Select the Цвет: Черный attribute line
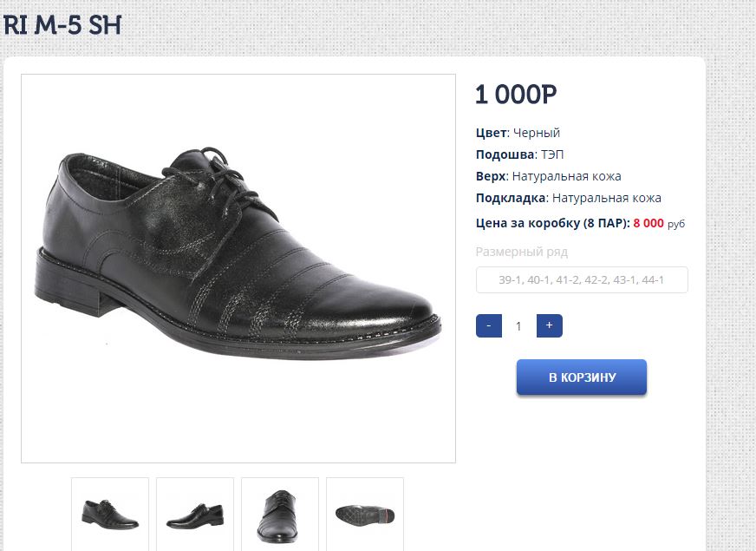This screenshot has height=551, width=756. coord(518,133)
